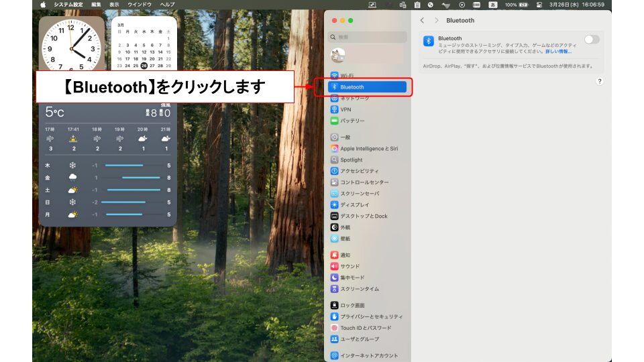
Task: Toggle the Bluetooth switch on
Action: (x=592, y=40)
